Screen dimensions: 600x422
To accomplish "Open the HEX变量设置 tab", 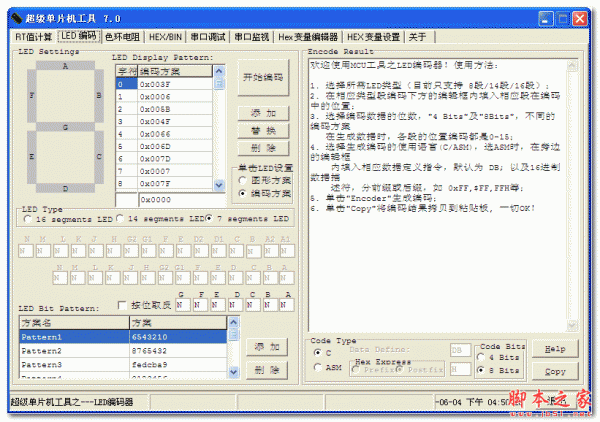I will (x=373, y=37).
